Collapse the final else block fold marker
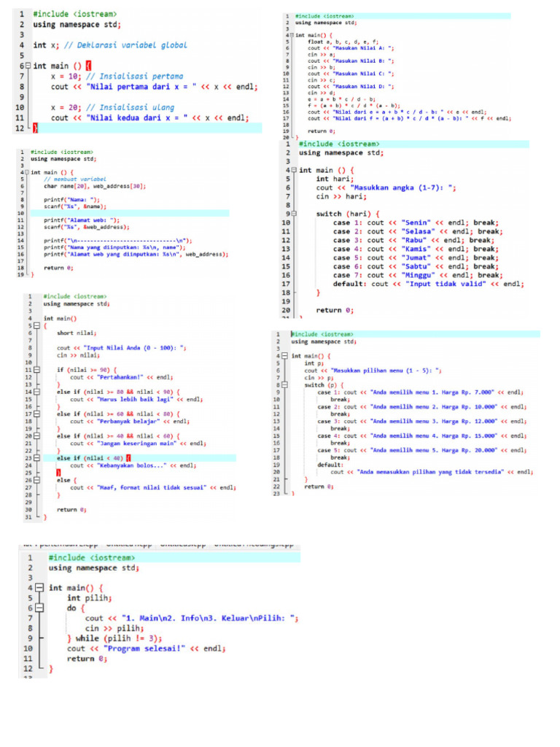Image resolution: width=560 pixels, height=747 pixels. (37, 480)
